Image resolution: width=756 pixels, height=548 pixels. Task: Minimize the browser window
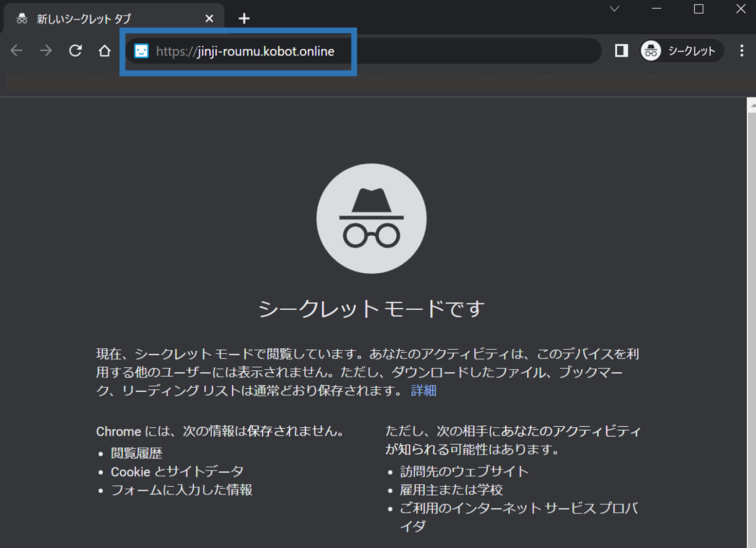[x=657, y=9]
